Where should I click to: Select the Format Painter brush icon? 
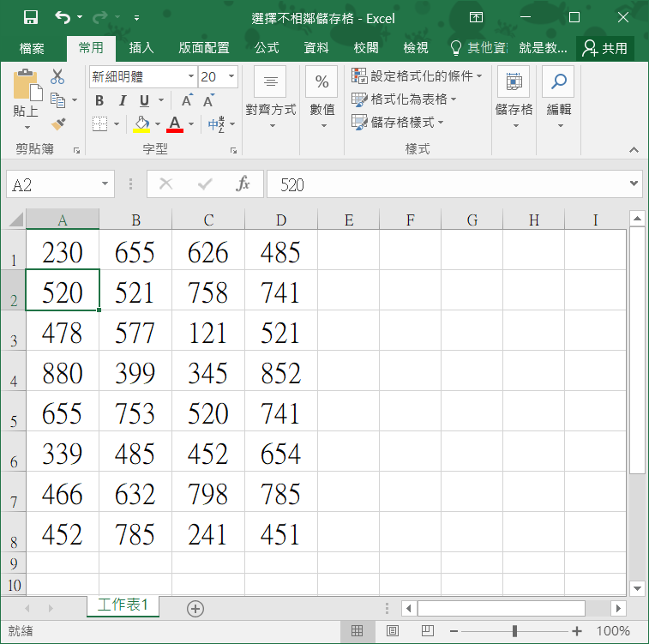(x=58, y=124)
